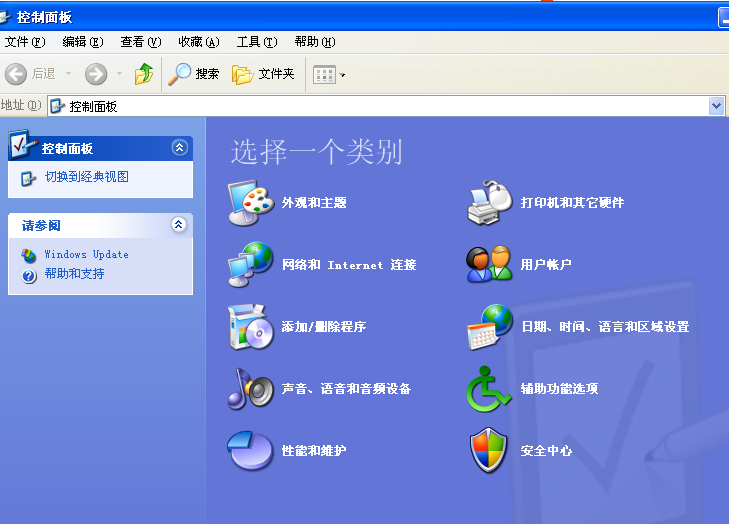The width and height of the screenshot is (729, 524).
Task: Click the 网络和 Internet 连接 text
Action: pos(349,265)
